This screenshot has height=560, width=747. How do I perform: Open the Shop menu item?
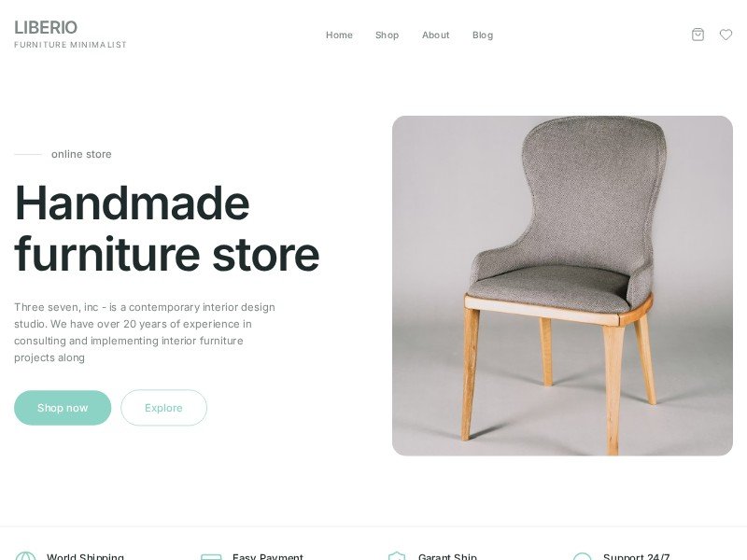click(x=387, y=35)
